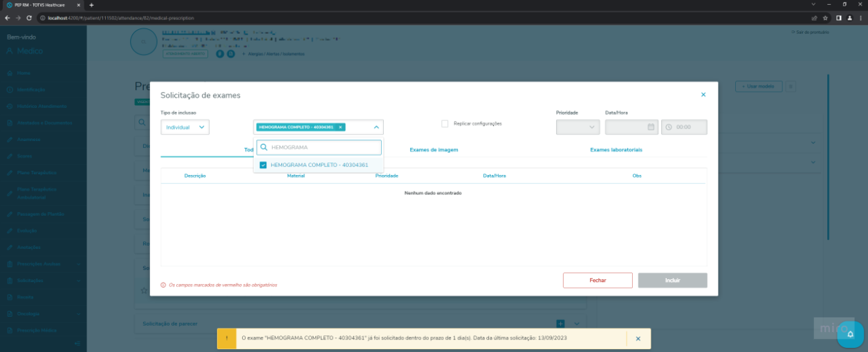Open Chrome three-dot menu
The image size is (868, 352).
861,17
